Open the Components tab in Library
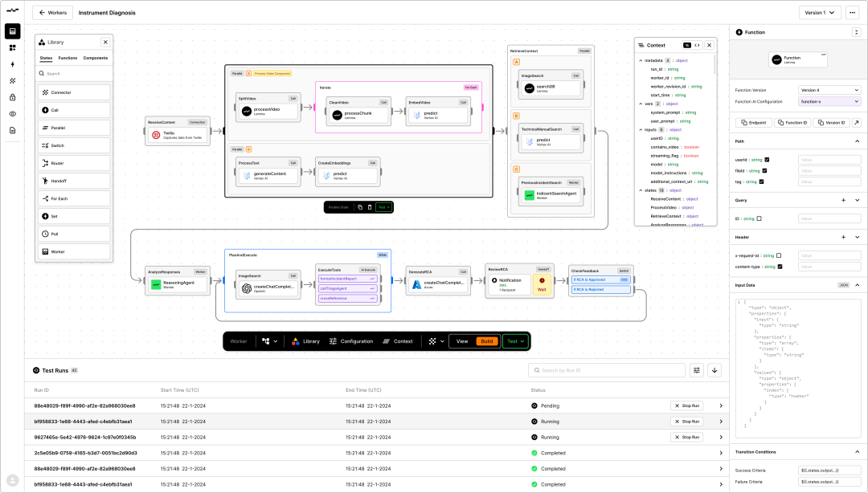This screenshot has width=868, height=493. click(96, 58)
